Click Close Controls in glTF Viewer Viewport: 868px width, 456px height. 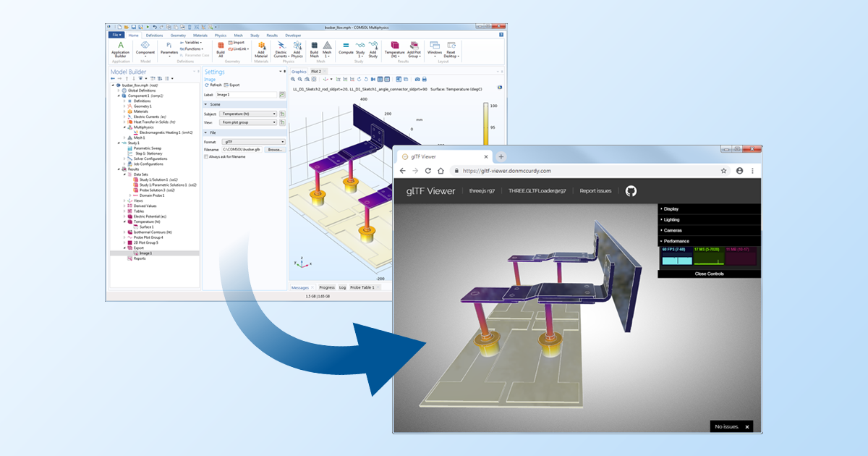click(x=709, y=274)
